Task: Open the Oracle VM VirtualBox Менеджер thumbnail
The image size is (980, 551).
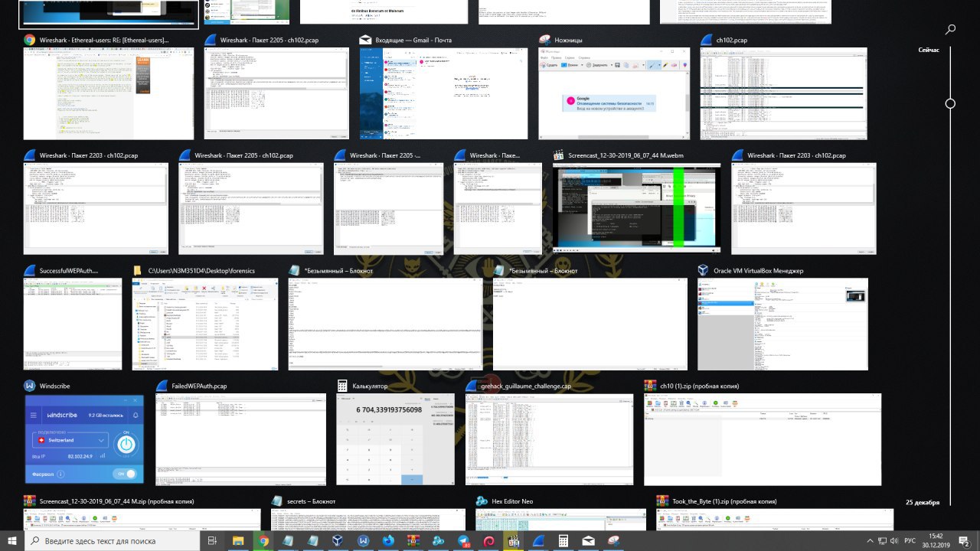Action: [x=783, y=324]
